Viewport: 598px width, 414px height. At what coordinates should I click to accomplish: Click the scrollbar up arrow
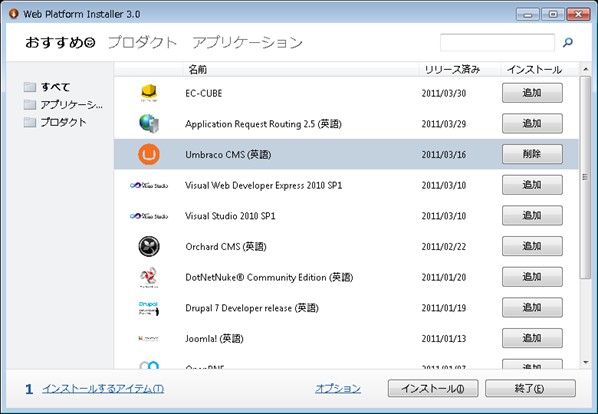[585, 69]
